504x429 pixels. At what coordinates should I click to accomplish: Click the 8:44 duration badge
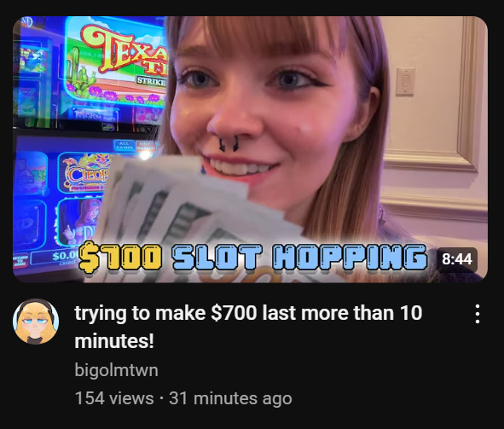click(457, 259)
